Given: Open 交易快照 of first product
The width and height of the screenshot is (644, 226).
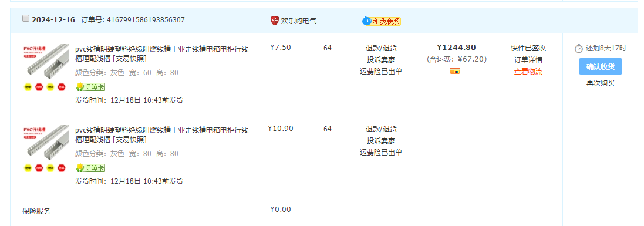Looking at the screenshot, I should (130, 59).
